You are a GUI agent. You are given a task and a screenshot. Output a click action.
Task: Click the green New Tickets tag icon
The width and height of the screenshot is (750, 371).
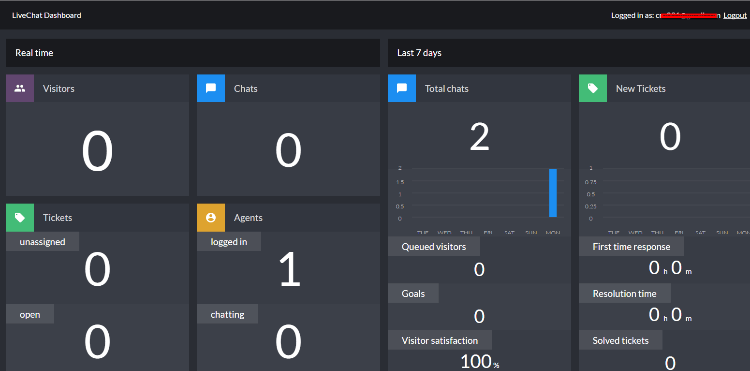pos(593,88)
